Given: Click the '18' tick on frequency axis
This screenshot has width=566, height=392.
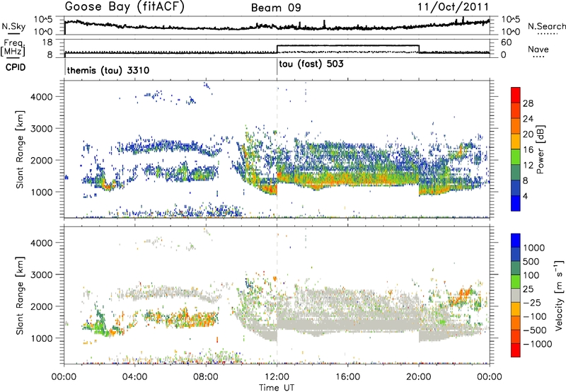Looking at the screenshot, I should point(47,42).
